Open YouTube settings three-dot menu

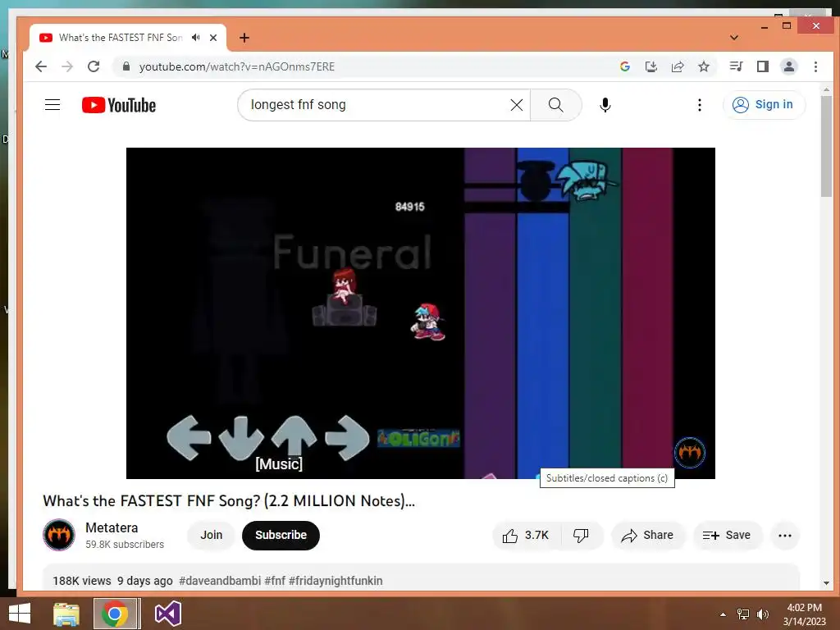click(x=699, y=105)
